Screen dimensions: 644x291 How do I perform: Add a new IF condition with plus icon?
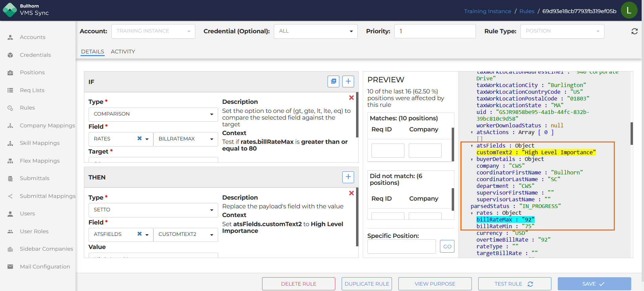point(348,81)
